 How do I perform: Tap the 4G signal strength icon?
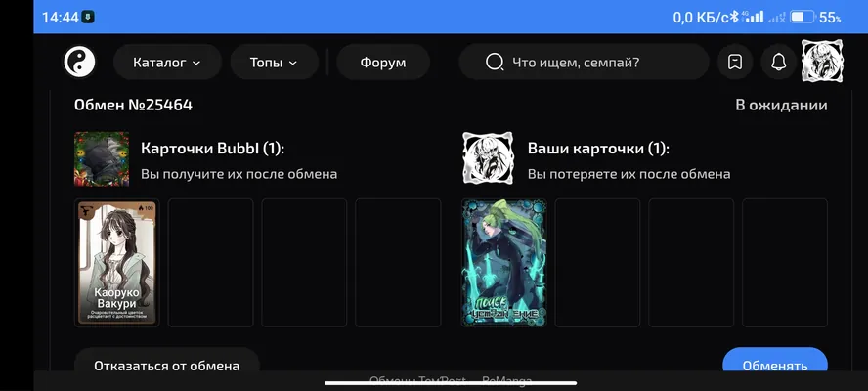pos(753,17)
